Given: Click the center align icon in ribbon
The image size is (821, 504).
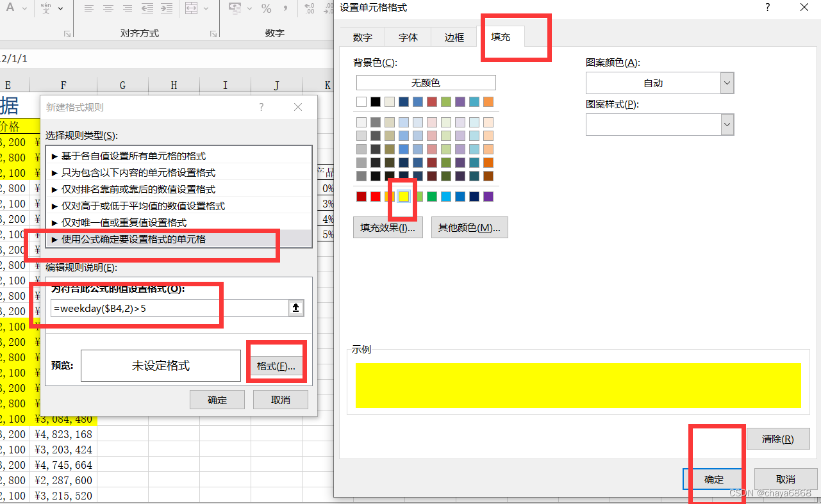Looking at the screenshot, I should [108, 9].
